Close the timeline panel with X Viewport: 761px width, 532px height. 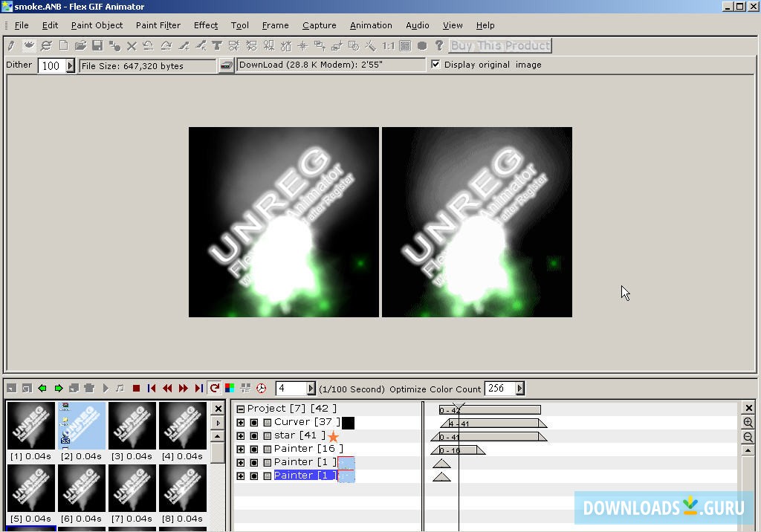[x=748, y=408]
